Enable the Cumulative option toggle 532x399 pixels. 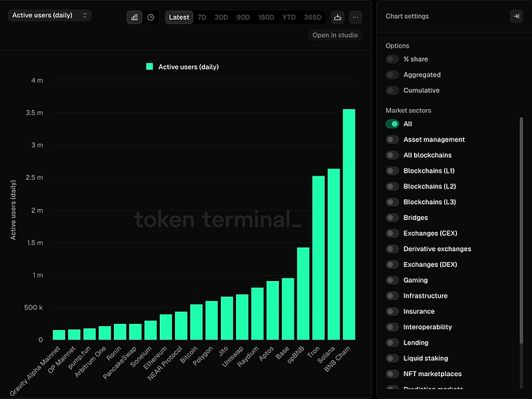point(392,90)
